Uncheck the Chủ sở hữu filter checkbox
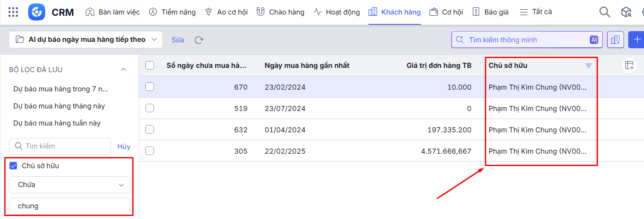The image size is (644, 219). tap(13, 166)
